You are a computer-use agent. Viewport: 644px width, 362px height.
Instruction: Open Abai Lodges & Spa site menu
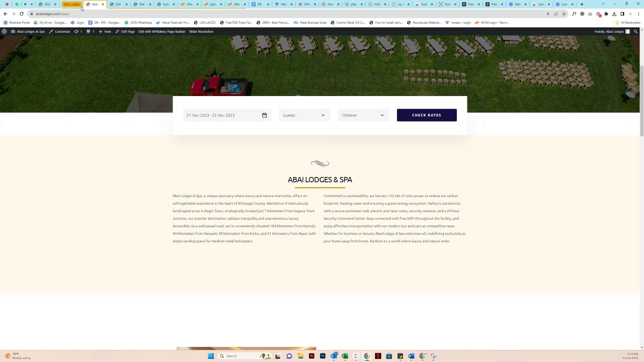[28, 31]
